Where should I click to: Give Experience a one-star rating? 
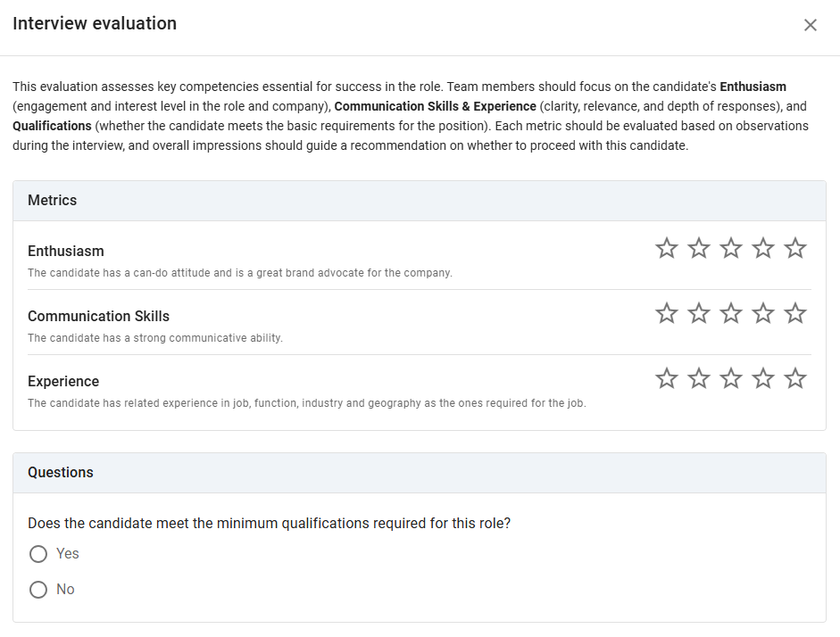[x=666, y=378]
